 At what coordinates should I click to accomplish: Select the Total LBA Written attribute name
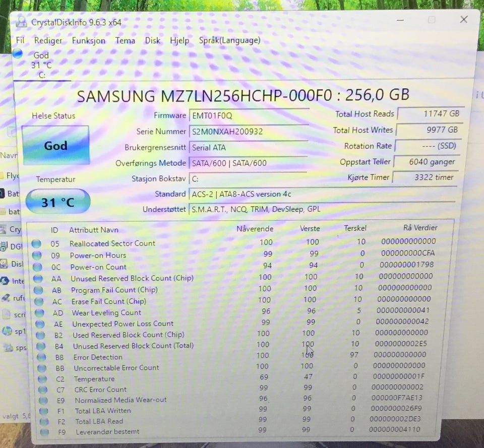click(x=103, y=411)
